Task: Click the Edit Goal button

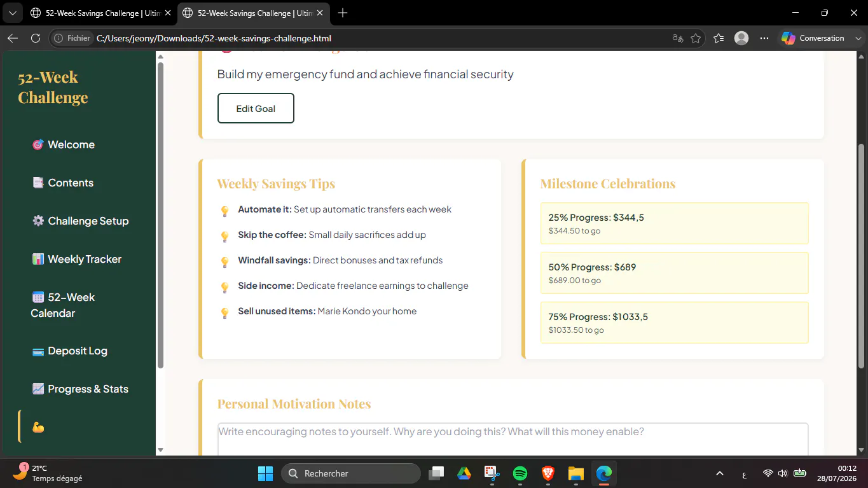Action: click(256, 108)
